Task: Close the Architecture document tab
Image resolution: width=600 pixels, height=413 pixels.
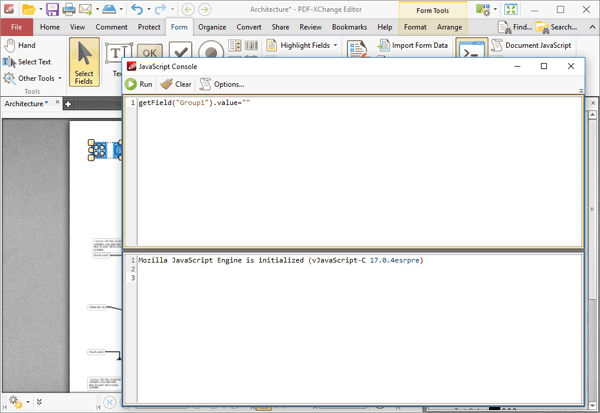Action: pyautogui.click(x=57, y=102)
